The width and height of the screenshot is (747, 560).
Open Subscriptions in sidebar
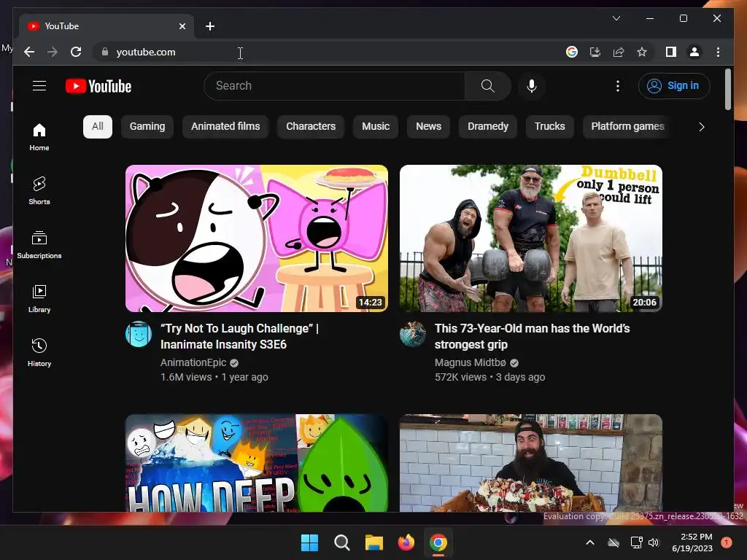tap(39, 245)
